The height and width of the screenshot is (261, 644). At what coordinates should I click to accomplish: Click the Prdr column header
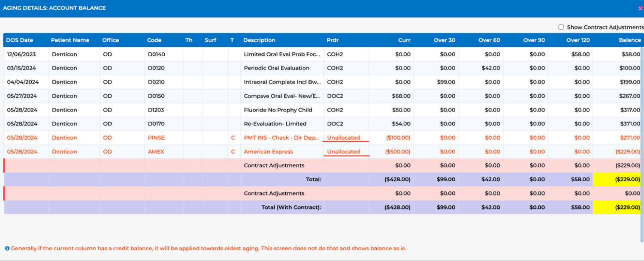pyautogui.click(x=333, y=40)
